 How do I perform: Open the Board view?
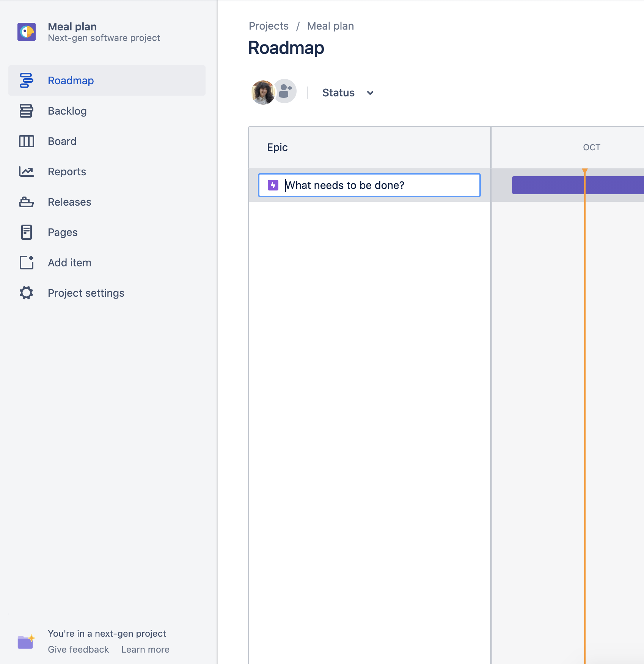tap(63, 141)
